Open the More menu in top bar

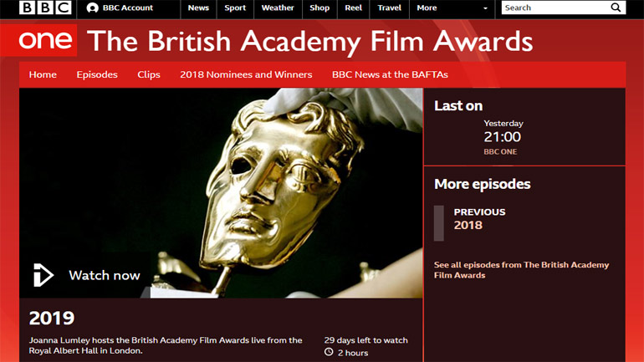point(427,8)
